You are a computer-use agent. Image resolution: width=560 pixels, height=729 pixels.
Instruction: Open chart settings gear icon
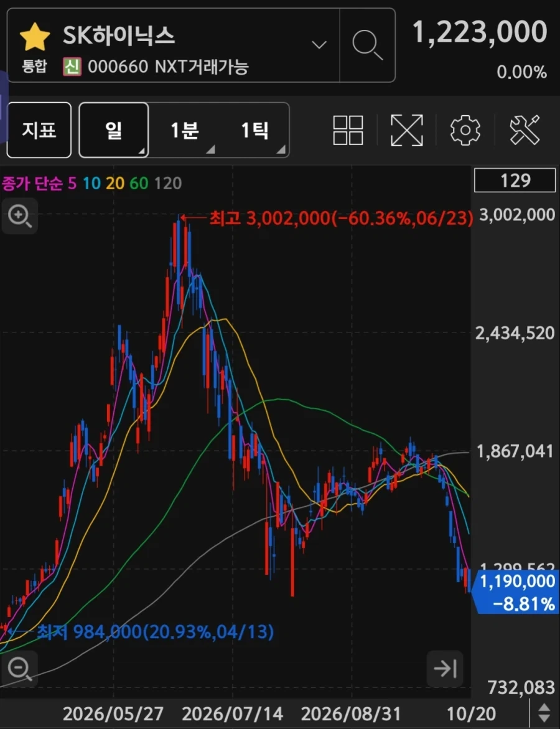tap(465, 130)
